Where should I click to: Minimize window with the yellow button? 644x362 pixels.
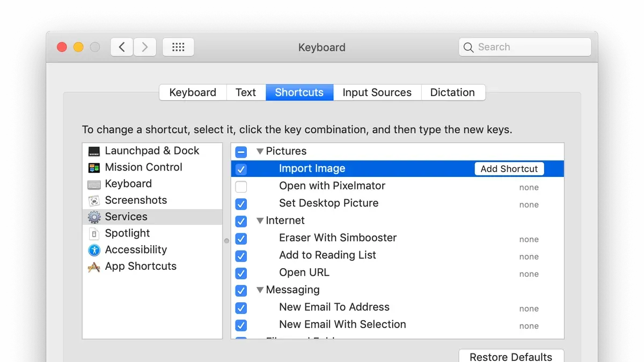(78, 47)
